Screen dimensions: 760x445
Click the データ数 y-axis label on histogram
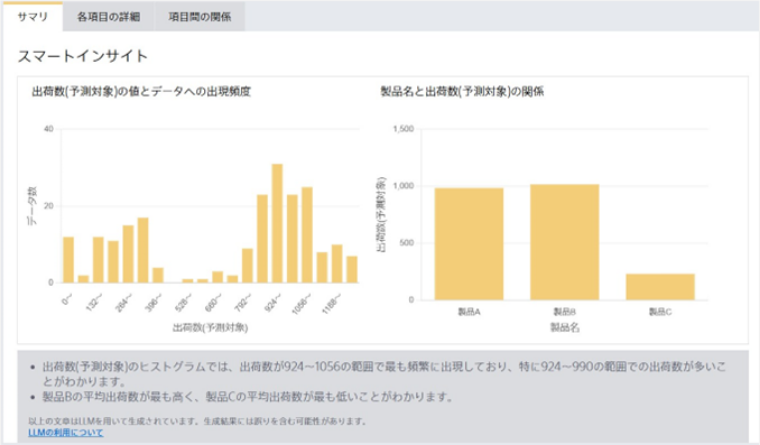coord(31,205)
